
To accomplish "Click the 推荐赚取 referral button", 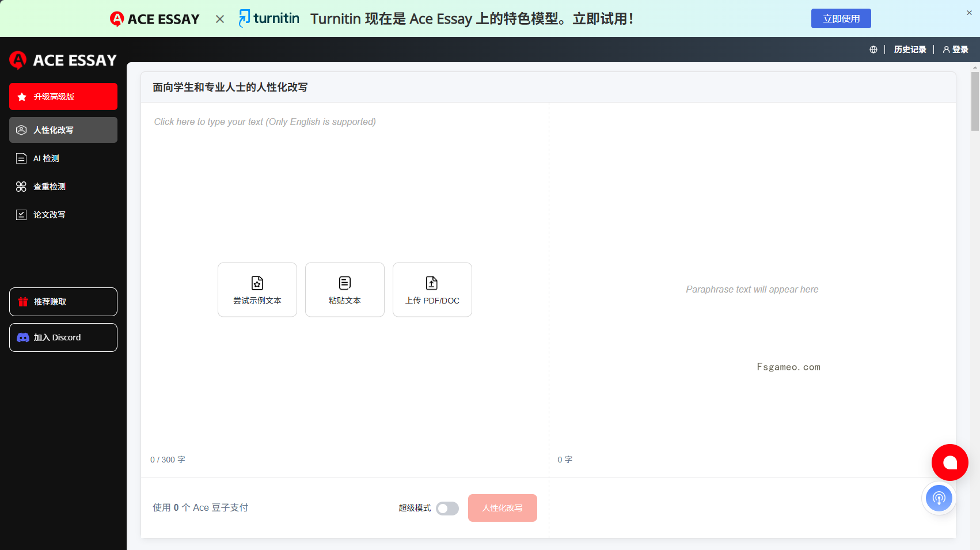I will click(x=63, y=302).
